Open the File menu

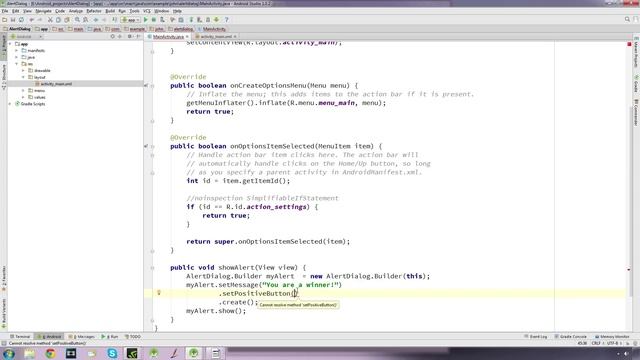(x=4, y=11)
